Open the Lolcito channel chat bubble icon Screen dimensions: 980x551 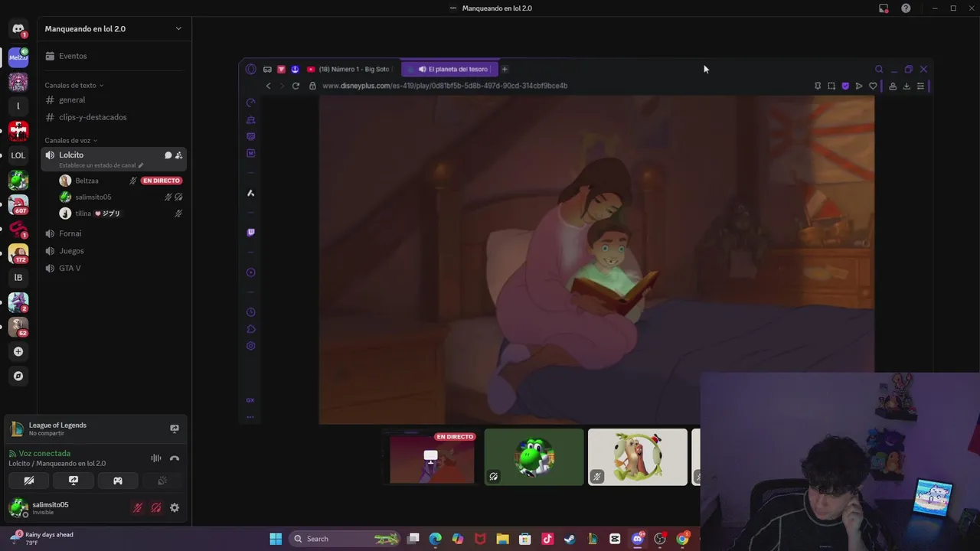(x=168, y=155)
